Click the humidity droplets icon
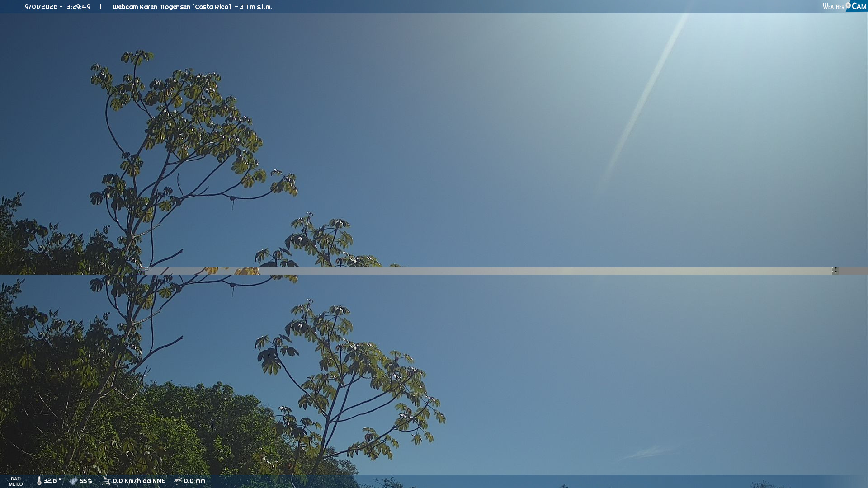868x488 pixels. pos(73,481)
